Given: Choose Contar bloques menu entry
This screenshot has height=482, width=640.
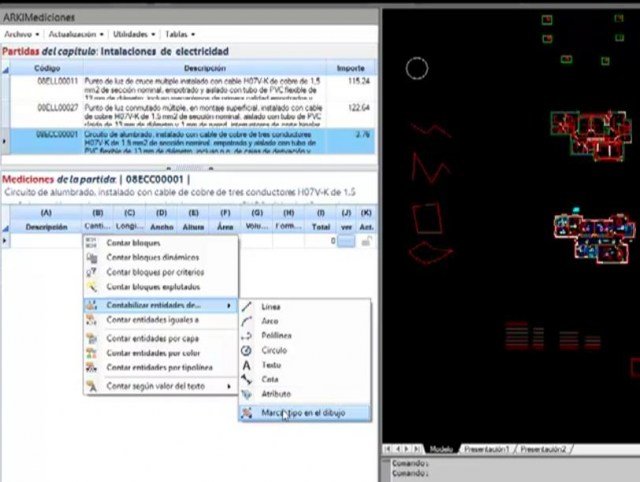Looking at the screenshot, I should click(x=160, y=243).
